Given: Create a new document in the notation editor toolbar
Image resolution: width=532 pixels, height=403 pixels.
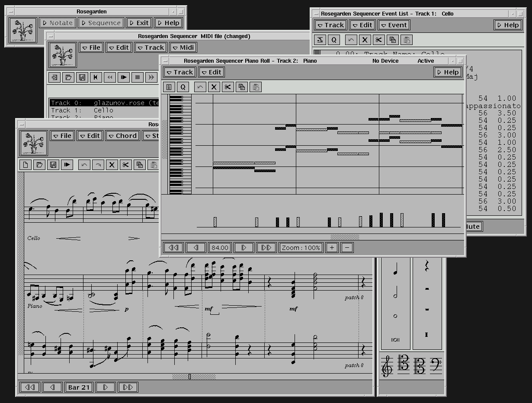Looking at the screenshot, I should pos(26,164).
